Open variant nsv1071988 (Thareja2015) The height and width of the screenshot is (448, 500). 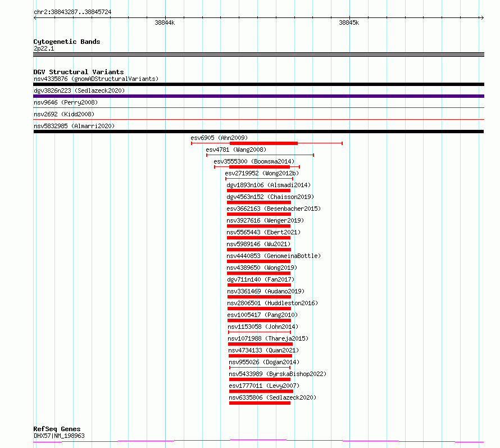pyautogui.click(x=268, y=338)
